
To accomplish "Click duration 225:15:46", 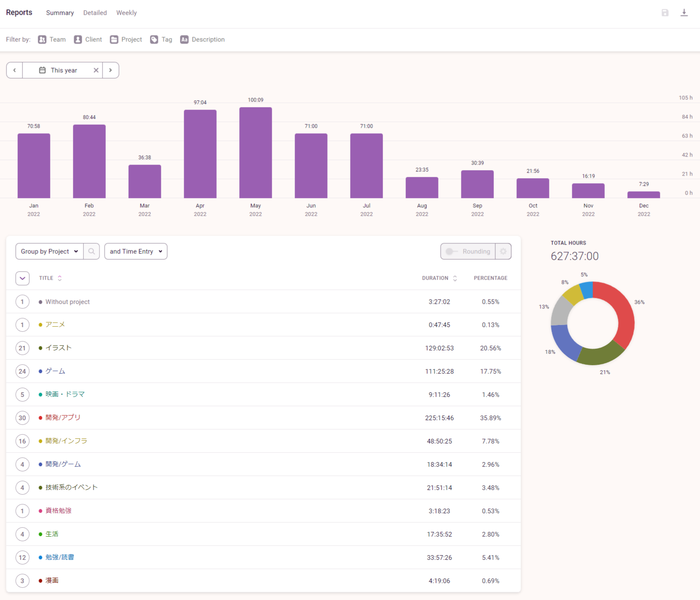I will click(x=439, y=418).
